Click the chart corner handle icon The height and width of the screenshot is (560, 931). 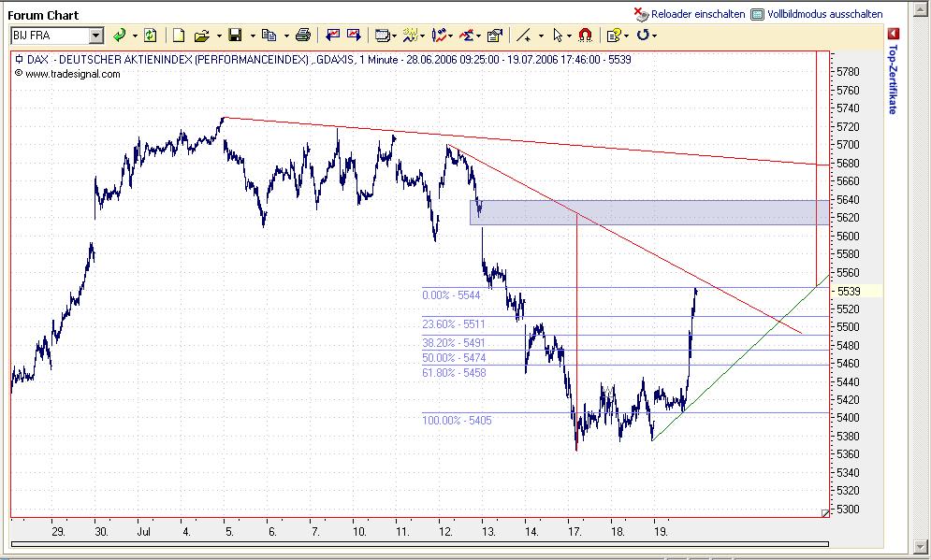[825, 513]
